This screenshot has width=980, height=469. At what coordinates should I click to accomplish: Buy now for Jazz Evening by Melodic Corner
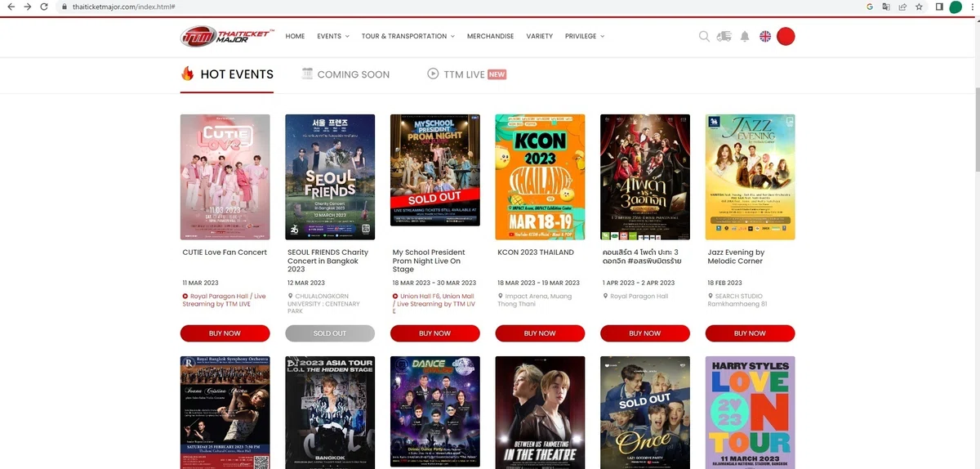point(750,333)
